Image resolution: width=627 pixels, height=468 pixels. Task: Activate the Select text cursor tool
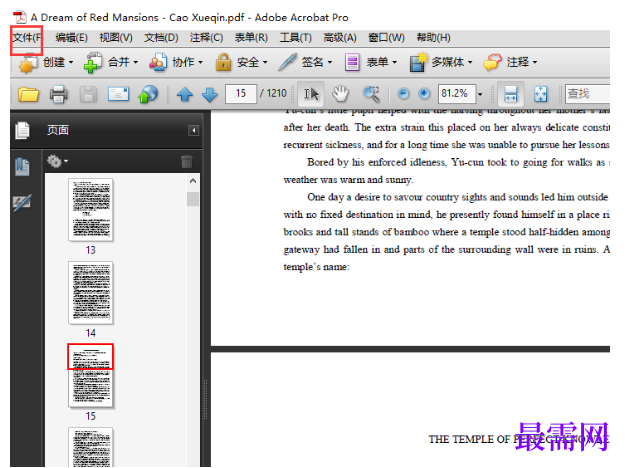311,94
